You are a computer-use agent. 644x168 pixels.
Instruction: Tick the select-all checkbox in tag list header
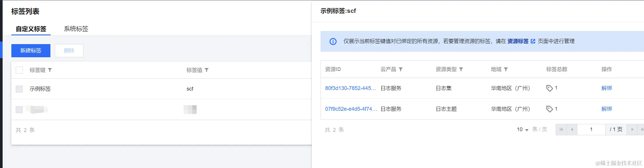pos(19,70)
